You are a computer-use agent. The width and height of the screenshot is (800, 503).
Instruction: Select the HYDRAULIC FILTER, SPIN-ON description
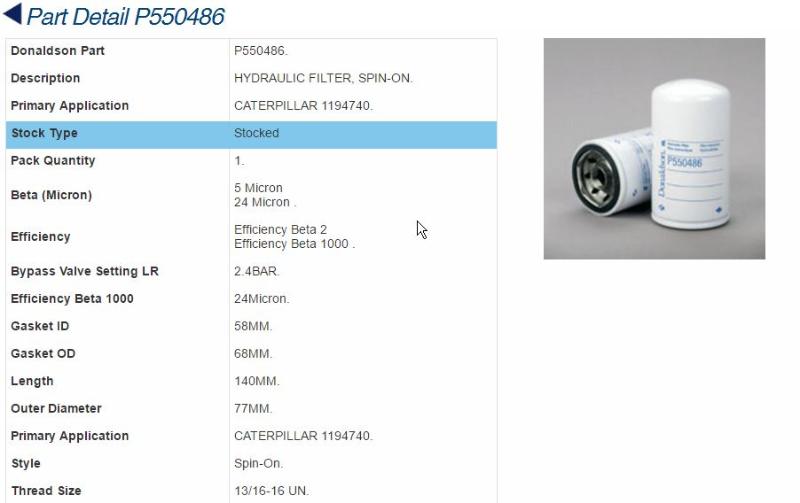click(323, 78)
